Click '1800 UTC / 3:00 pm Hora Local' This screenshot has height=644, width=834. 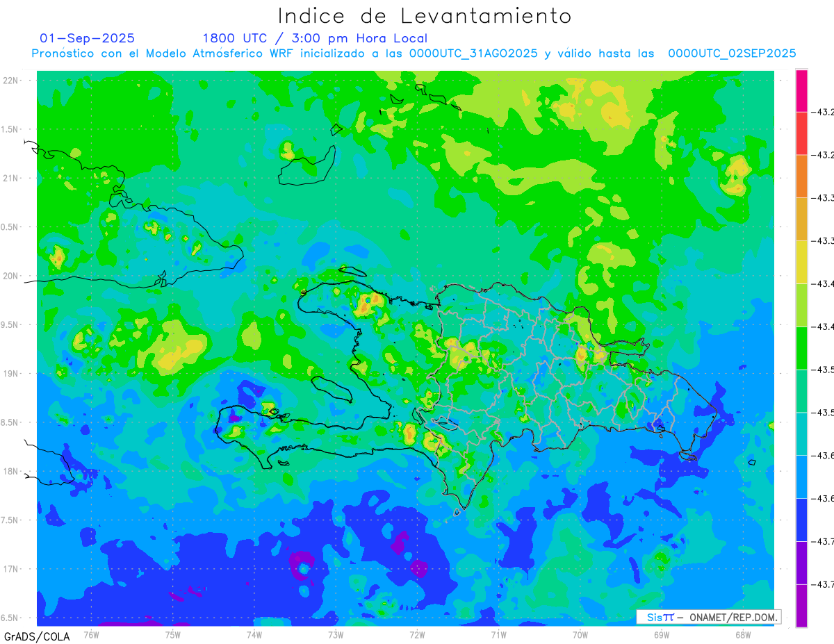click(315, 38)
